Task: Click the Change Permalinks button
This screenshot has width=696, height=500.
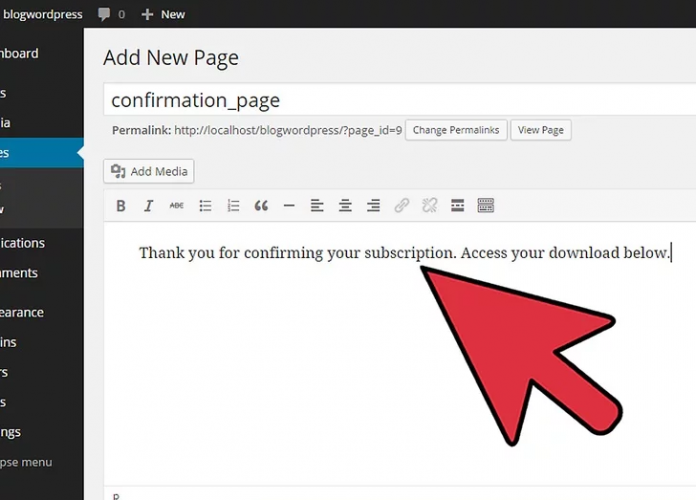Action: [455, 130]
